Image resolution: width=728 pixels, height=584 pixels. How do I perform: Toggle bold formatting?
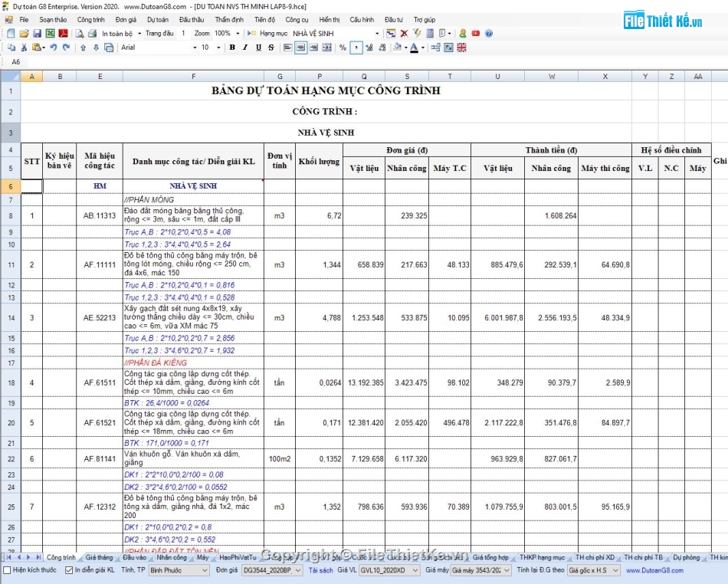232,48
